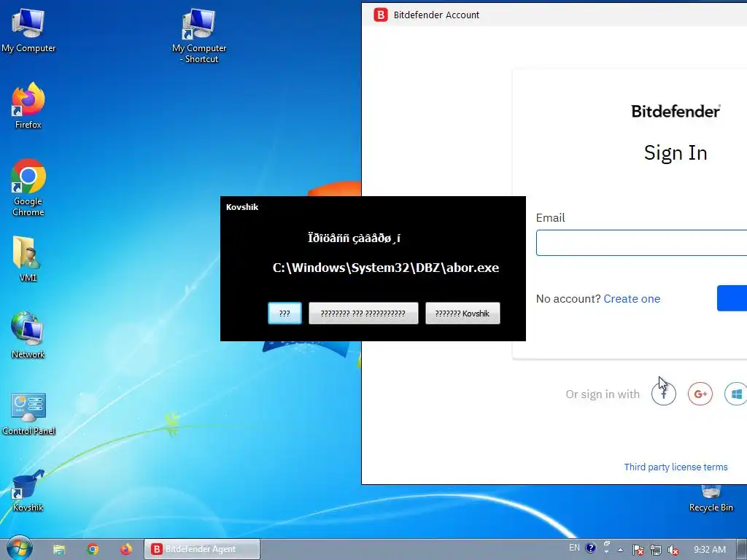747x560 pixels.
Task: Select the Firefox desktop shortcut
Action: pos(28,106)
